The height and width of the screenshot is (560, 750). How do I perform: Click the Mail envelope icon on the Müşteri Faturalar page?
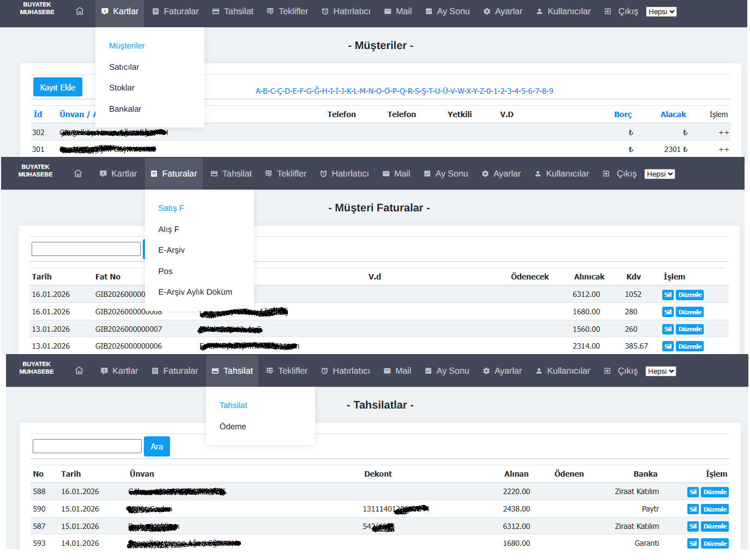[x=386, y=174]
